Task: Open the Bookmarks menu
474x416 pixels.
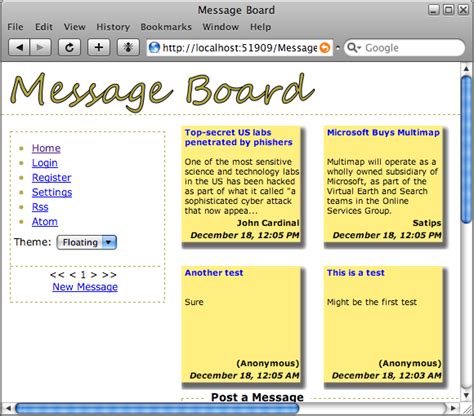Action: 166,27
